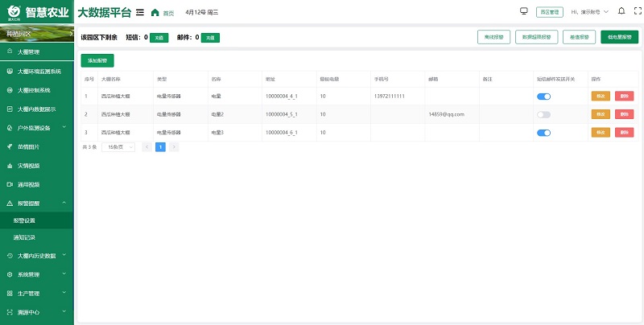Open the 15条/页 page size dropdown
644x325 pixels.
pyautogui.click(x=118, y=147)
